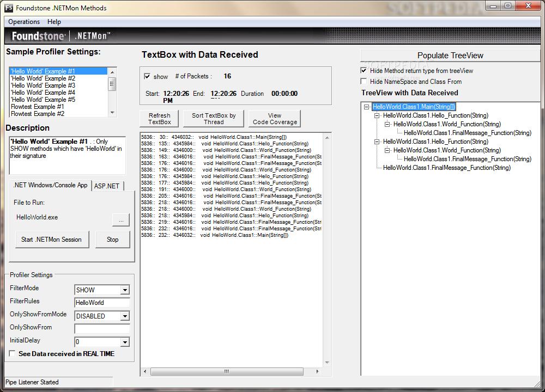Open the Help menu
Image resolution: width=545 pixels, height=392 pixels.
[x=54, y=22]
